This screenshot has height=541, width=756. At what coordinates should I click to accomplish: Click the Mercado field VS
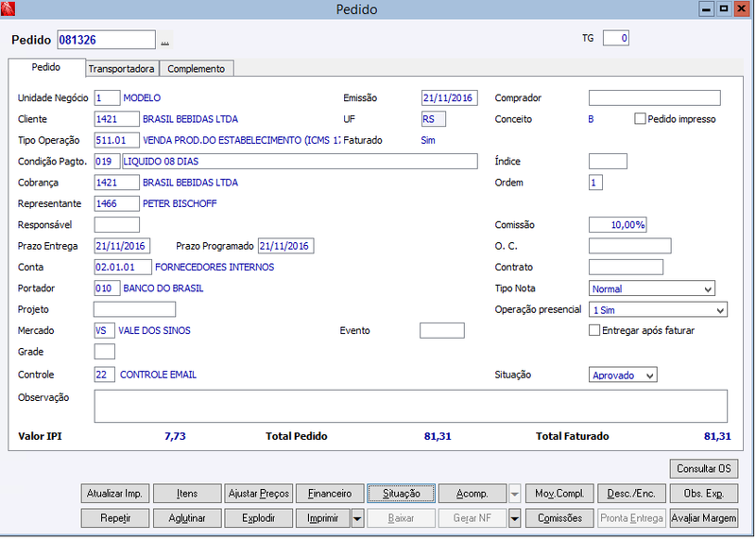coord(105,331)
